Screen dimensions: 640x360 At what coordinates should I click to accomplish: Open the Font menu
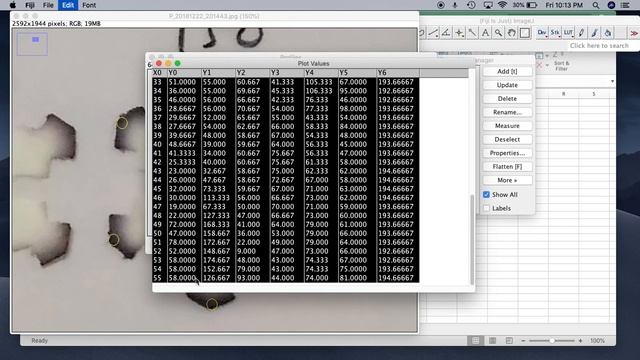[x=89, y=5]
